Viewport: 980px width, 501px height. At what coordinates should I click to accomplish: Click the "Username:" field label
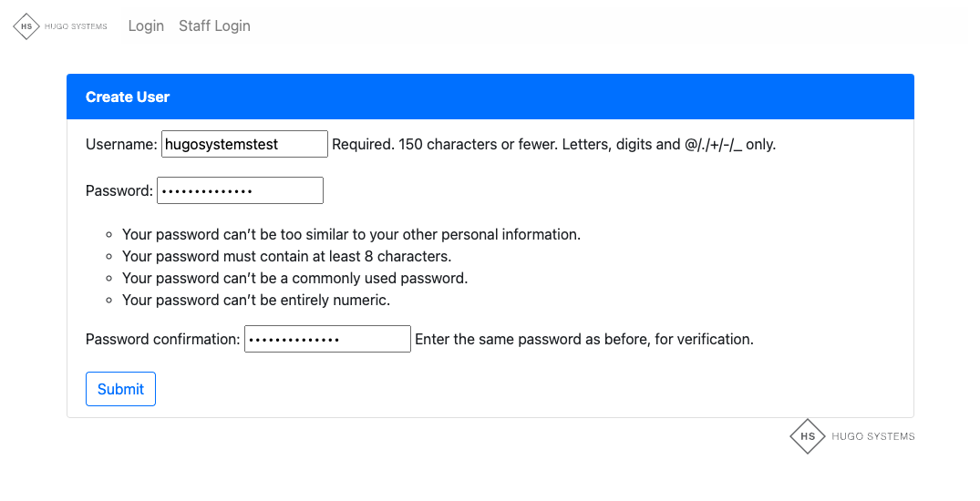[x=121, y=144]
